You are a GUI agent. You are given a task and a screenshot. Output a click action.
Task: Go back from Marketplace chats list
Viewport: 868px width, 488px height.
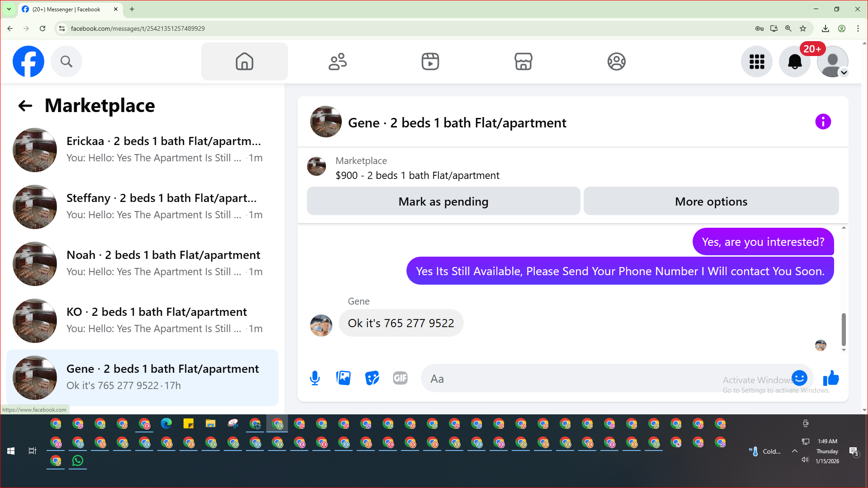point(25,106)
